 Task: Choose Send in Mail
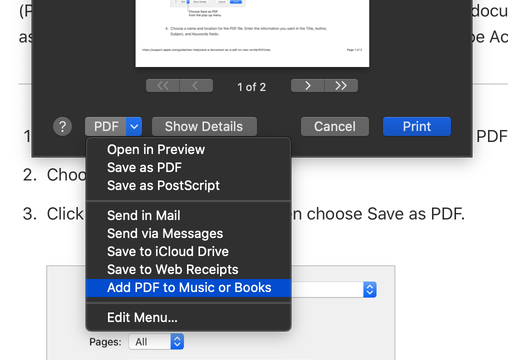point(189,216)
